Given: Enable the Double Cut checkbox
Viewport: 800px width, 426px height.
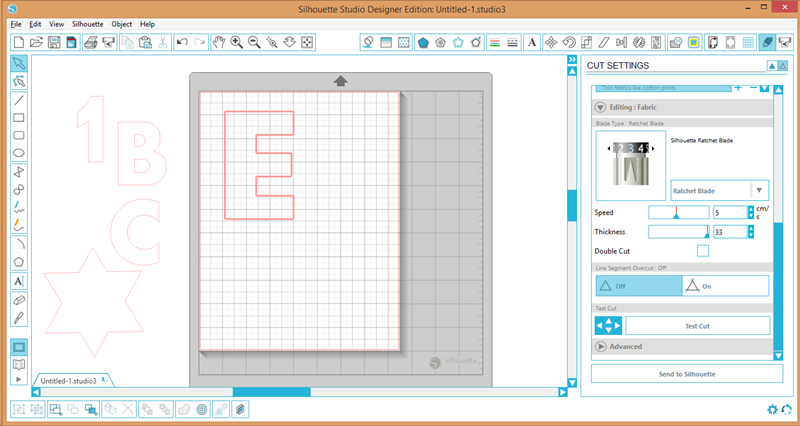Looking at the screenshot, I should click(x=703, y=251).
